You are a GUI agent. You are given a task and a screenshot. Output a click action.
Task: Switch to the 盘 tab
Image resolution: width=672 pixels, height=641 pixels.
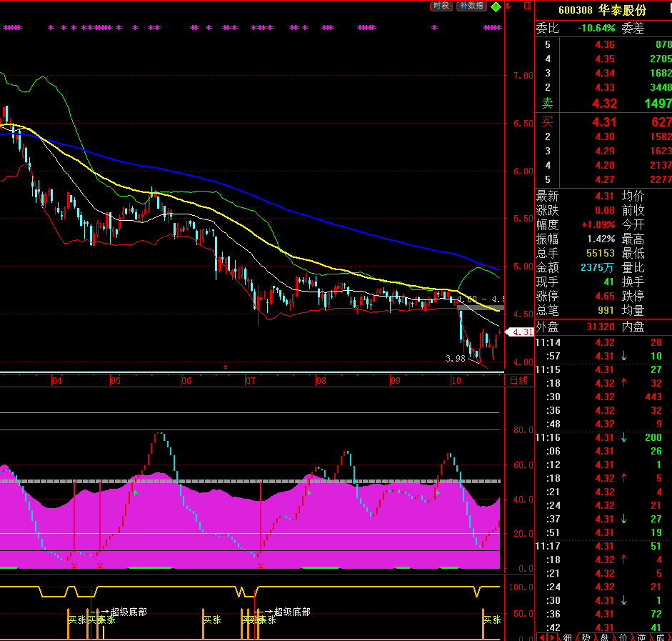click(x=604, y=637)
